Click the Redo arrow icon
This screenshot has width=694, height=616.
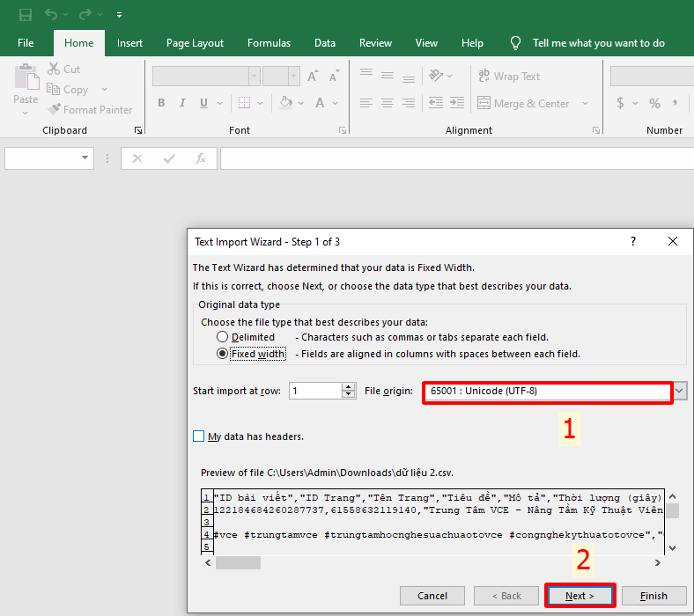click(x=85, y=15)
